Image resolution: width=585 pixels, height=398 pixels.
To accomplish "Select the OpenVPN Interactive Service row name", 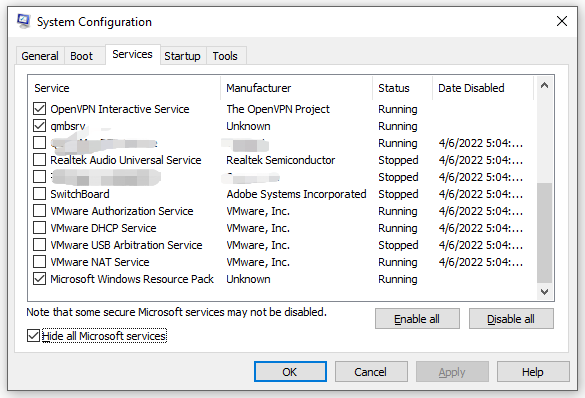I will 120,109.
